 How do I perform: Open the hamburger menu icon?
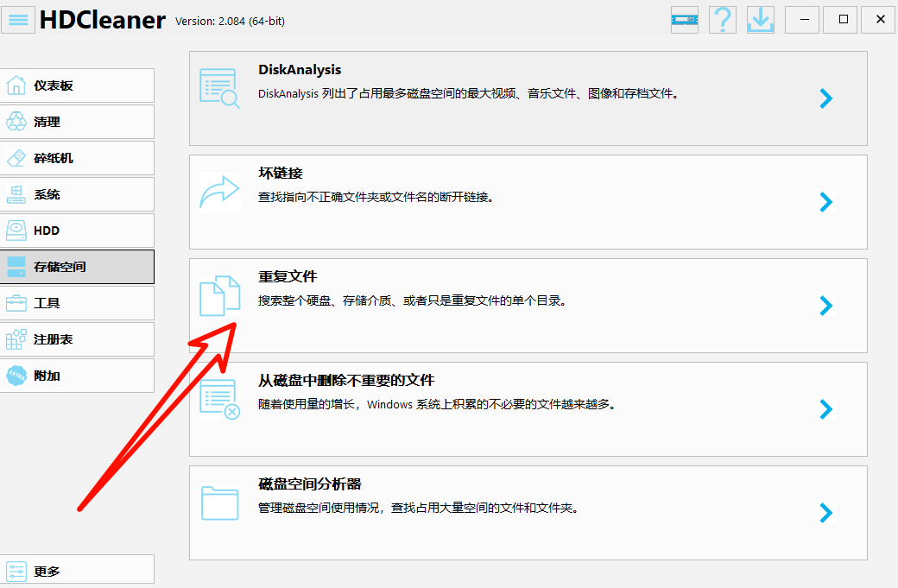(x=18, y=20)
